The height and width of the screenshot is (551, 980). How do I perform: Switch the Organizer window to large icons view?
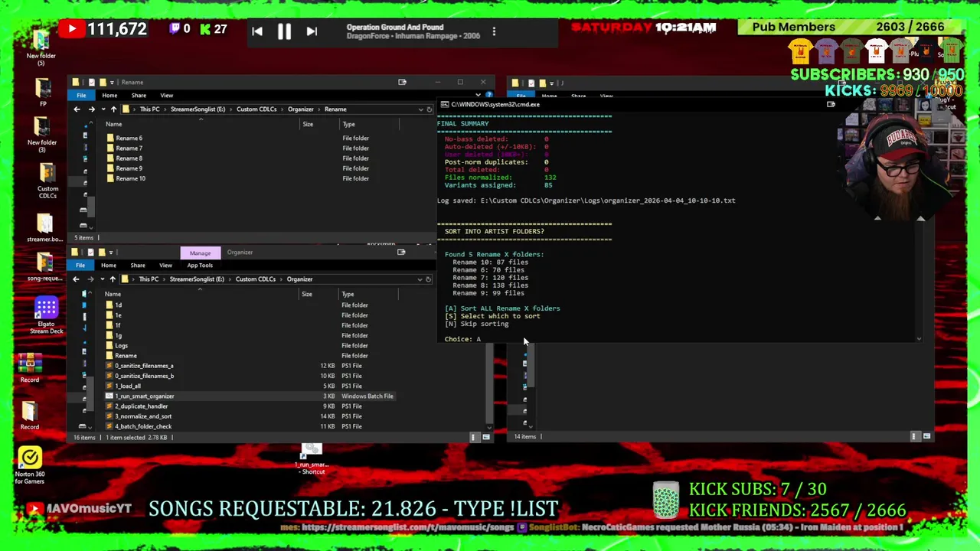485,437
